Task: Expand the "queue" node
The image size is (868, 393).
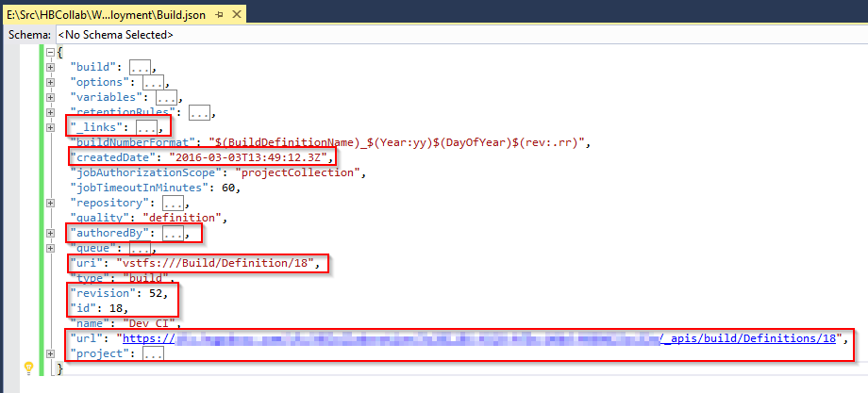Action: tap(50, 248)
